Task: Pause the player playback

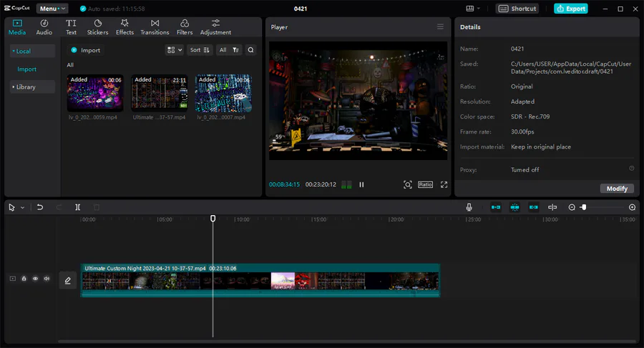Action: click(361, 184)
